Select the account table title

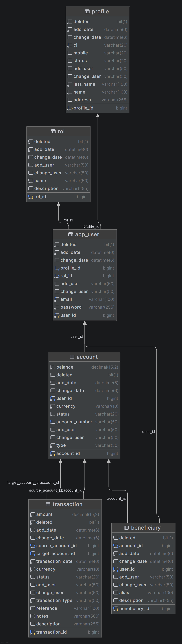(87, 357)
